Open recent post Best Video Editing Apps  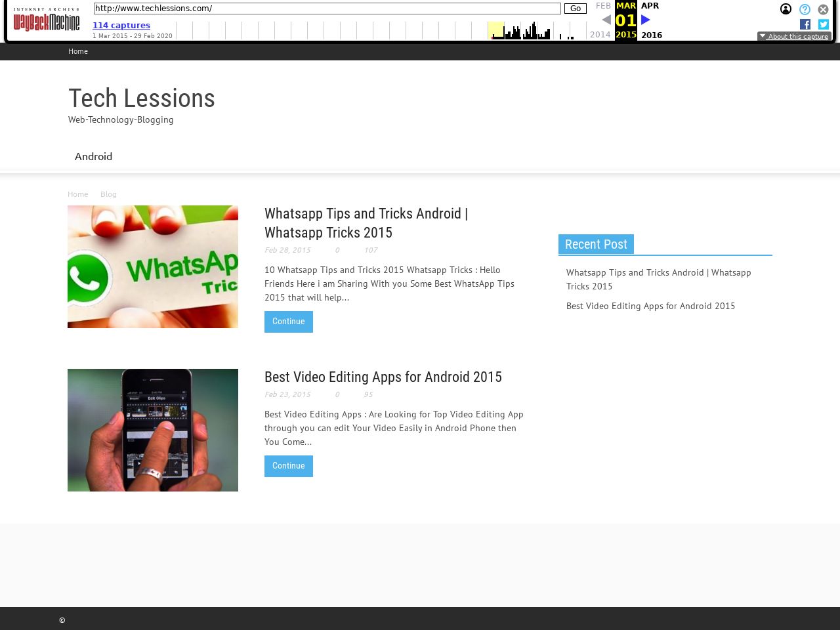tap(650, 306)
